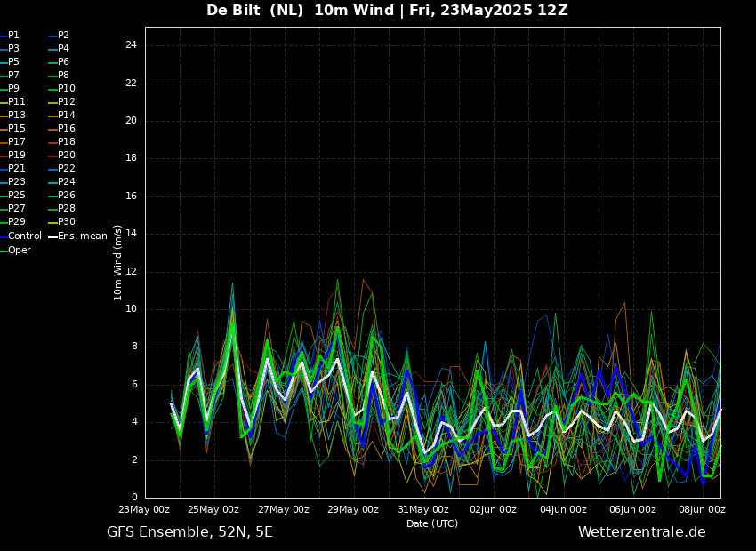Click the 02Jun 00z date tick
Viewport: 756px width, 551px height.
493,509
